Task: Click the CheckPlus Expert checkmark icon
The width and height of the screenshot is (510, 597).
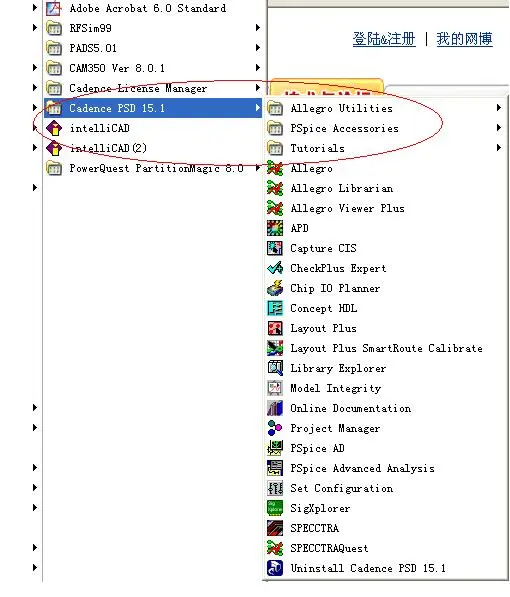Action: [275, 268]
